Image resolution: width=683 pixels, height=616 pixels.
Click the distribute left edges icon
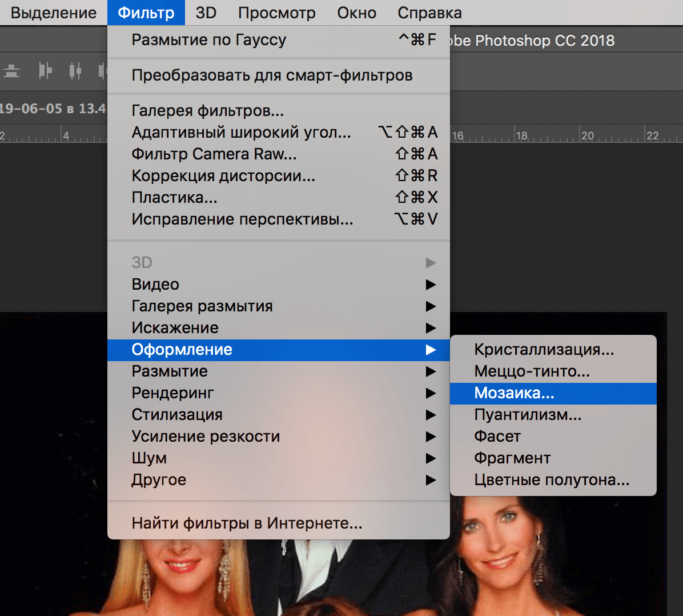[45, 71]
